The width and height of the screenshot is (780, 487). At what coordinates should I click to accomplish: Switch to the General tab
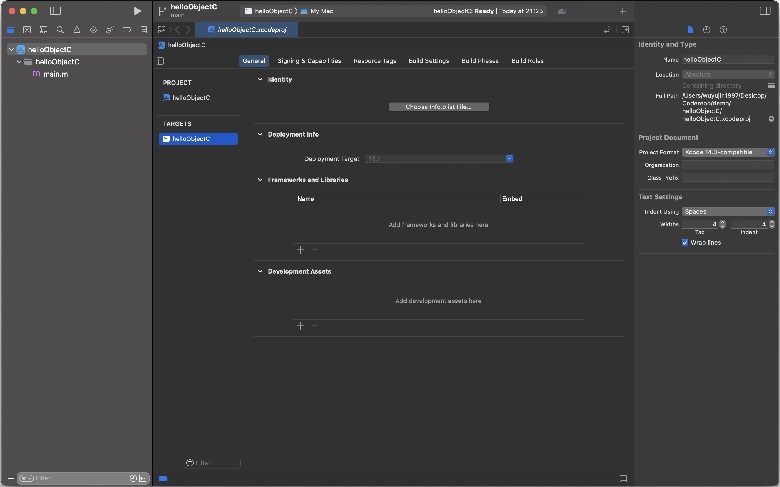(254, 61)
